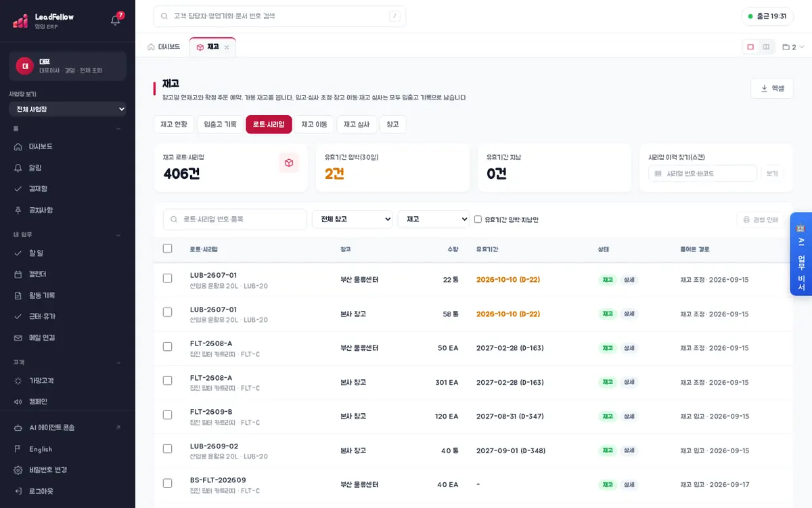Launch the AI 에이전트 콘솔
Screen dimensions: 812x508
pyautogui.click(x=68, y=427)
